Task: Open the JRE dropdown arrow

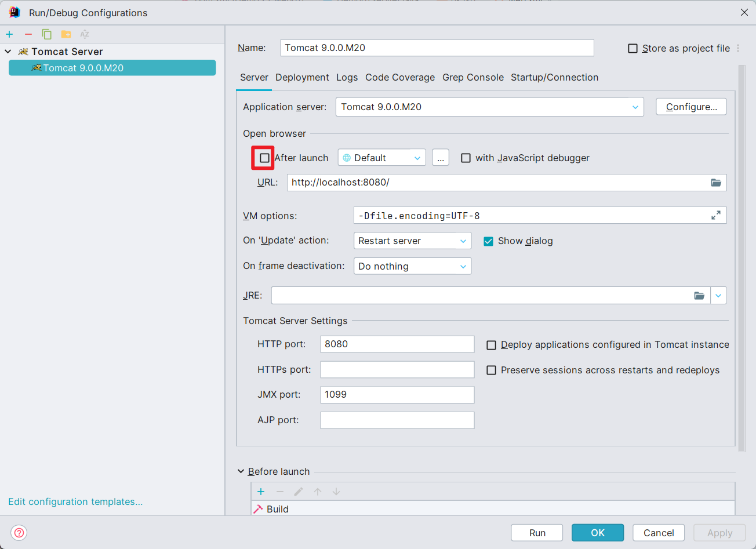Action: click(718, 296)
